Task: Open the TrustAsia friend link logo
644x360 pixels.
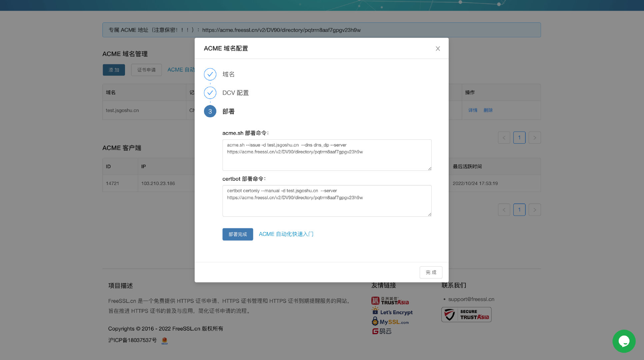Action: coord(390,301)
